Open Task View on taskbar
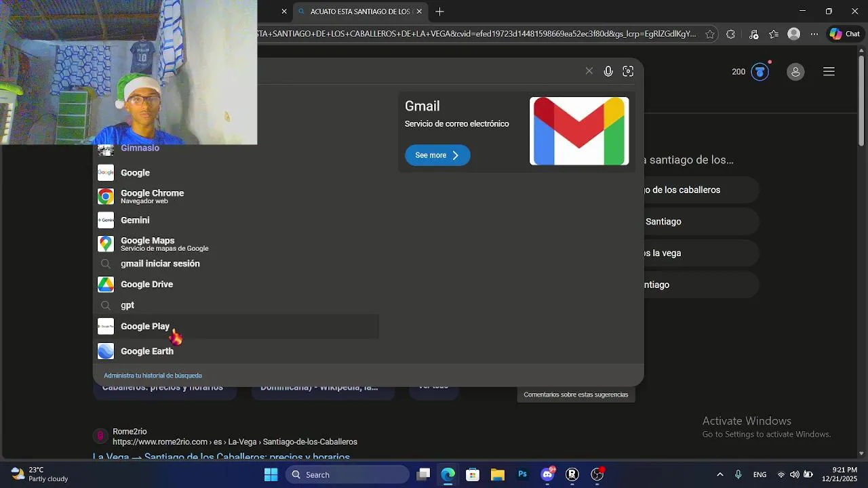This screenshot has height=488, width=868. point(423,474)
